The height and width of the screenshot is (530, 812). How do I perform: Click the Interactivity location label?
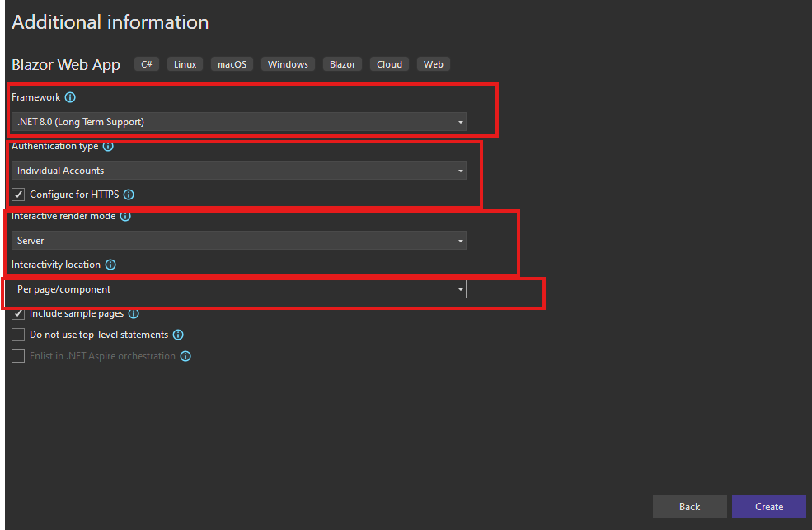(x=56, y=265)
